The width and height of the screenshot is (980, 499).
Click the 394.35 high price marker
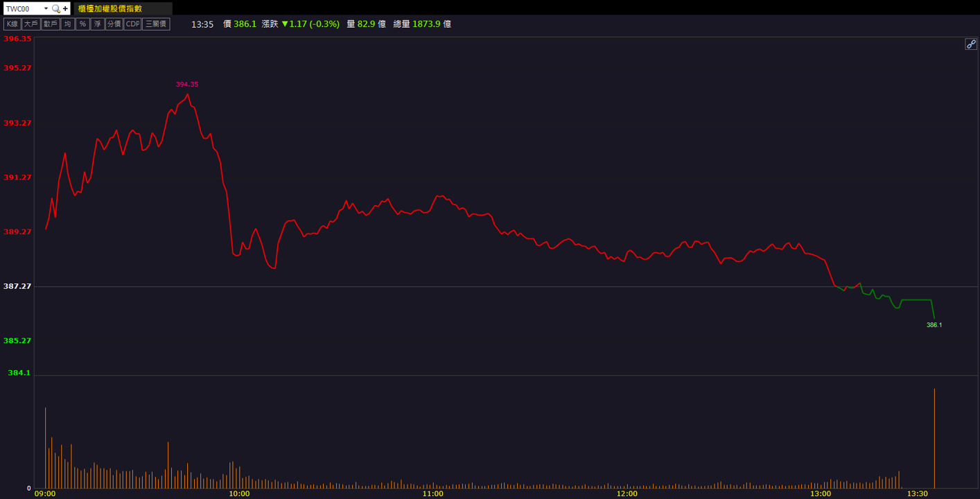pyautogui.click(x=187, y=85)
